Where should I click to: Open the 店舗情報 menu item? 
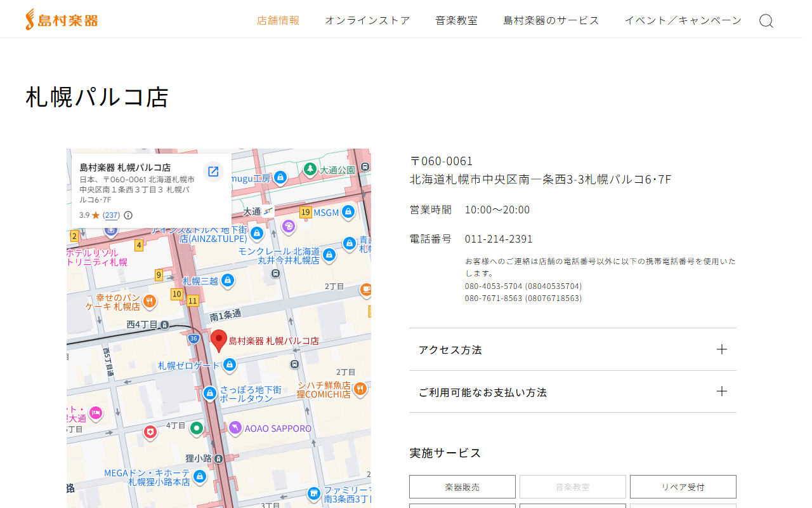(x=278, y=20)
